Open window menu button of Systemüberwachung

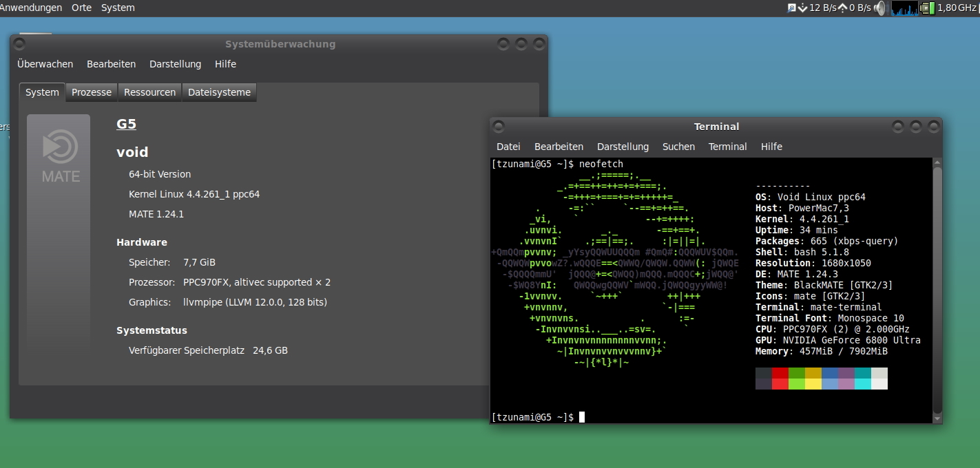(x=19, y=44)
